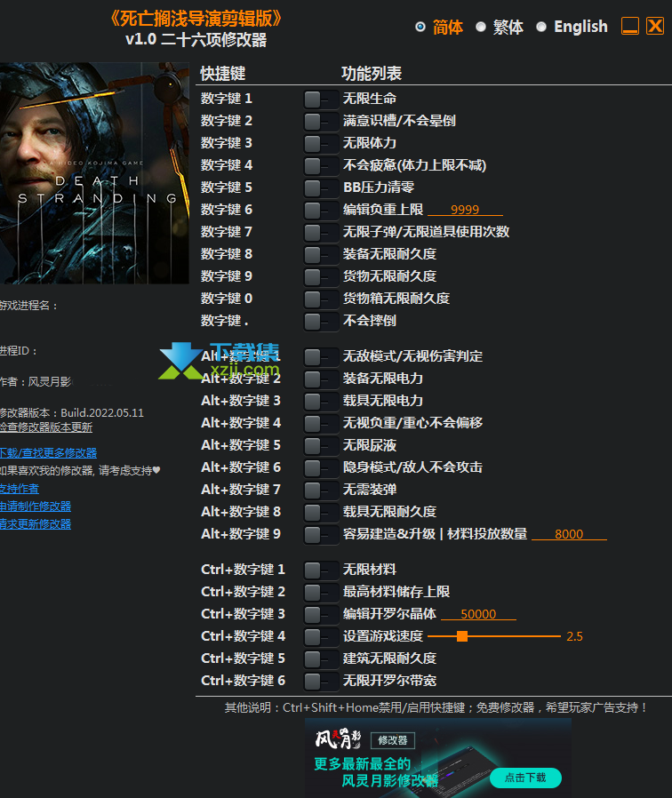Click the 快捷键 column header
The width and height of the screenshot is (672, 798).
point(223,74)
